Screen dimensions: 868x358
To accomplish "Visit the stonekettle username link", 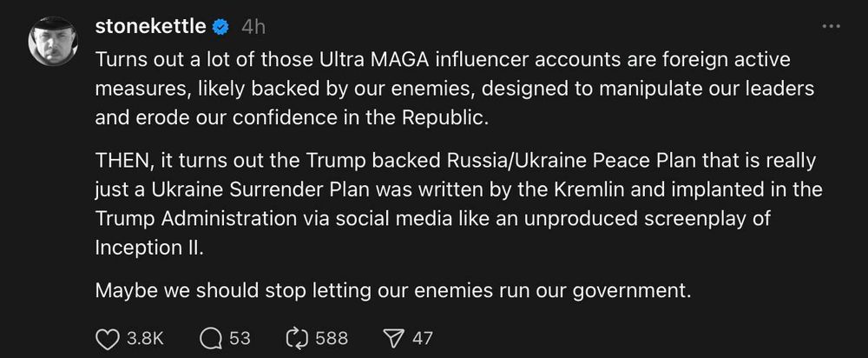I will tap(149, 27).
